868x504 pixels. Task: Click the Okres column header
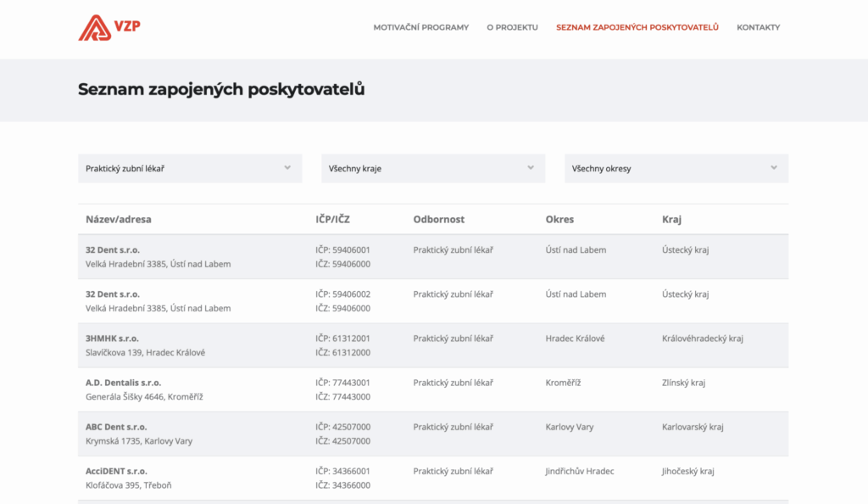point(559,219)
